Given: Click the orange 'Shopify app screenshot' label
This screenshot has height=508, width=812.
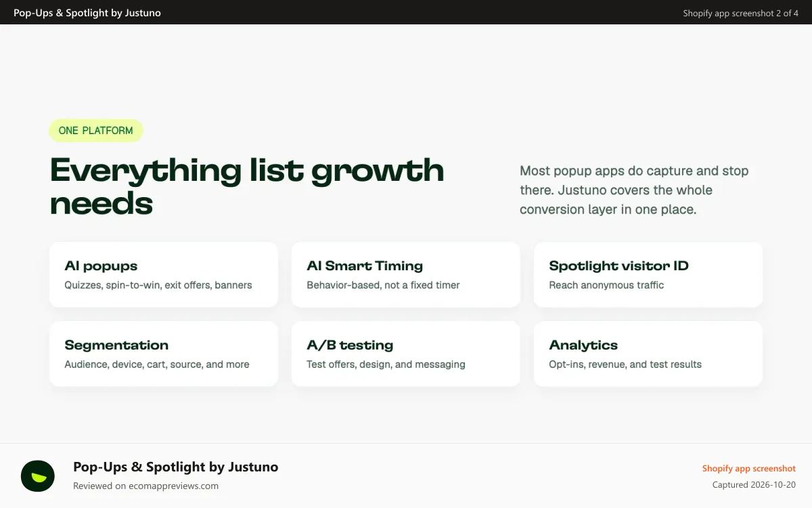Looking at the screenshot, I should [x=749, y=469].
